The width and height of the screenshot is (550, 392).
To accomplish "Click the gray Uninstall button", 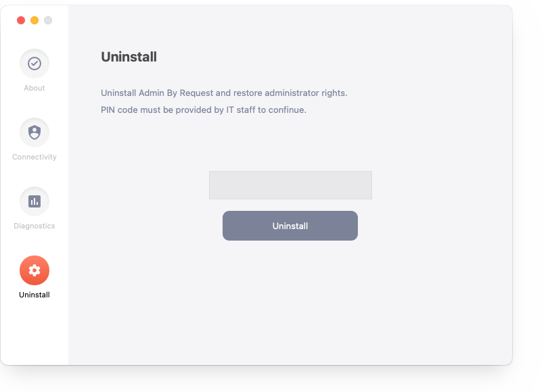I will point(290,226).
